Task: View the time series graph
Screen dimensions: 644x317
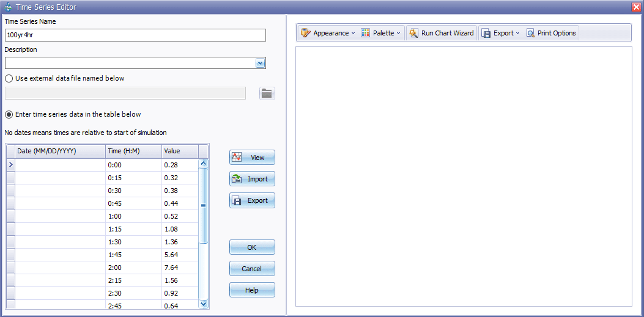Action: [x=252, y=158]
